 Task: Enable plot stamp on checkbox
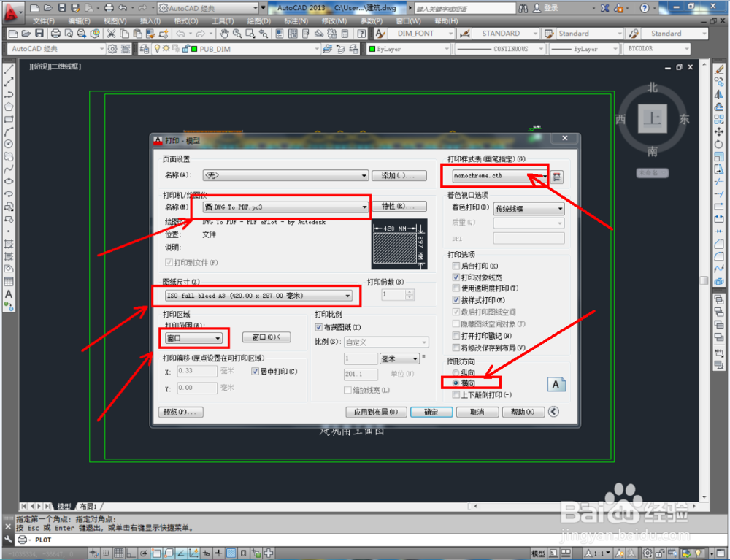click(x=456, y=336)
